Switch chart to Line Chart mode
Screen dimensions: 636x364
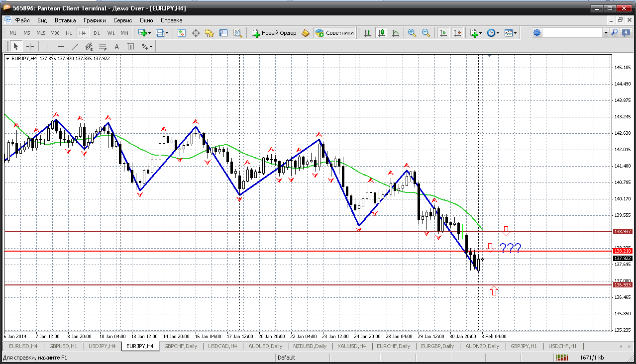396,33
